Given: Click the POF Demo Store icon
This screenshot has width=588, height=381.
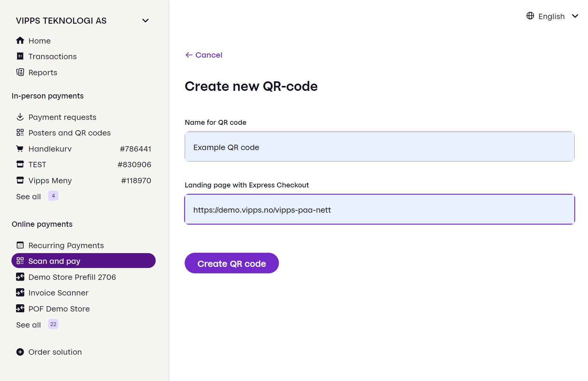Looking at the screenshot, I should (x=20, y=308).
